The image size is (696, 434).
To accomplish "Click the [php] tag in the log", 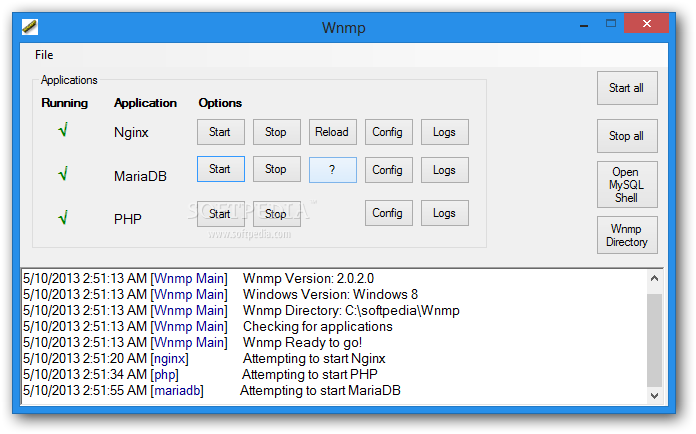I will [x=165, y=375].
